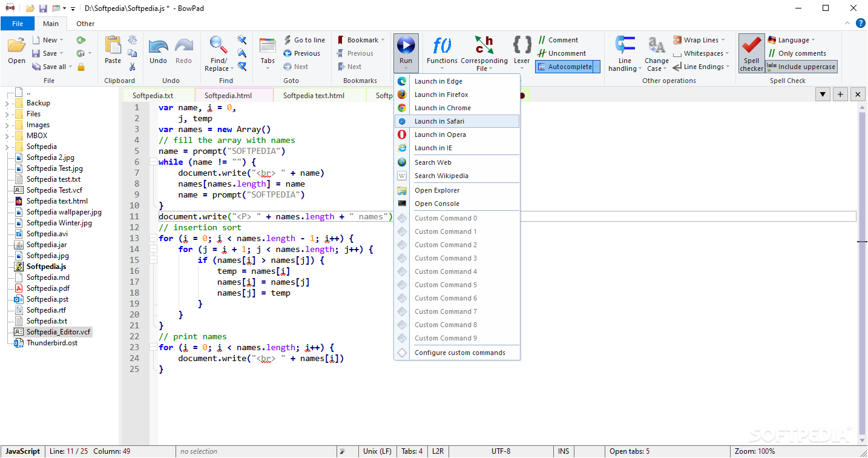
Task: Click the Corresponding File c/h icon
Action: (484, 45)
